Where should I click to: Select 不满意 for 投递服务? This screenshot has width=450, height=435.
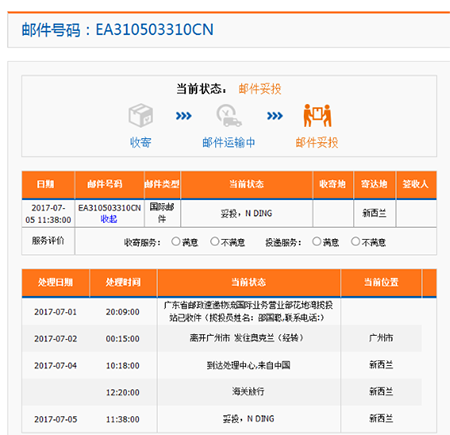[355, 241]
